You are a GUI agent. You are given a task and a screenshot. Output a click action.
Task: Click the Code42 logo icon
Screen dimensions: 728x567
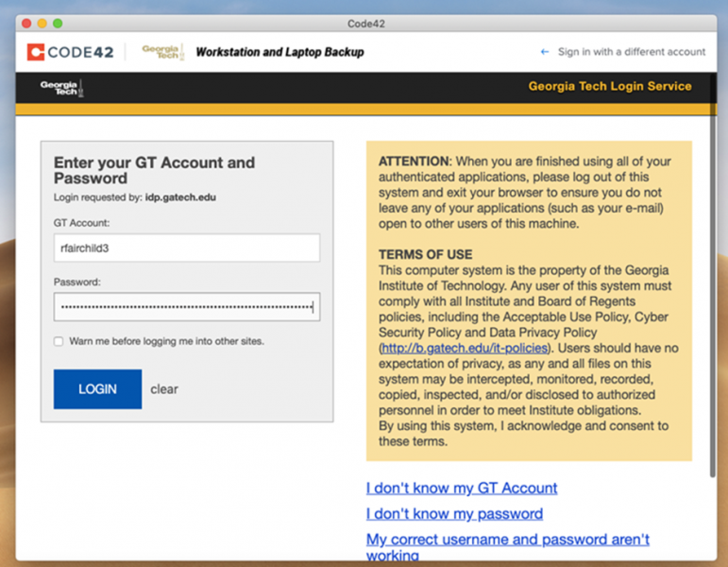[36, 52]
